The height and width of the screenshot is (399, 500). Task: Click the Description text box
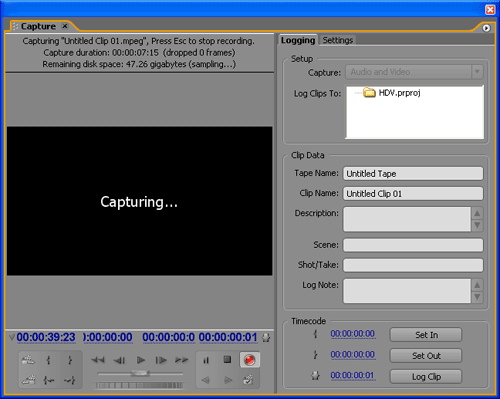(407, 219)
